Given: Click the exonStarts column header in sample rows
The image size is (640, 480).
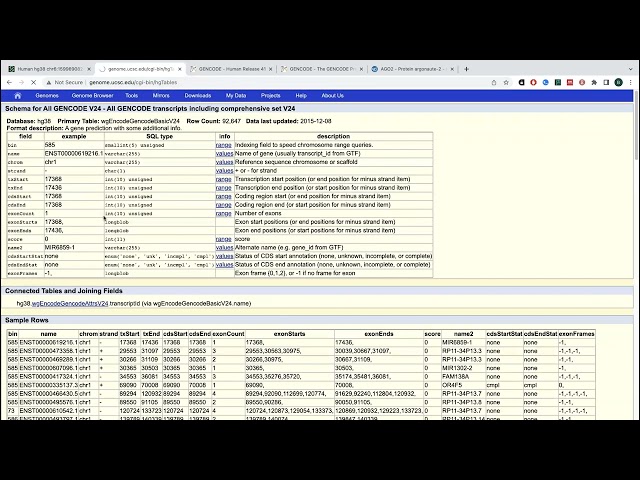Looking at the screenshot, I should click(x=289, y=334).
